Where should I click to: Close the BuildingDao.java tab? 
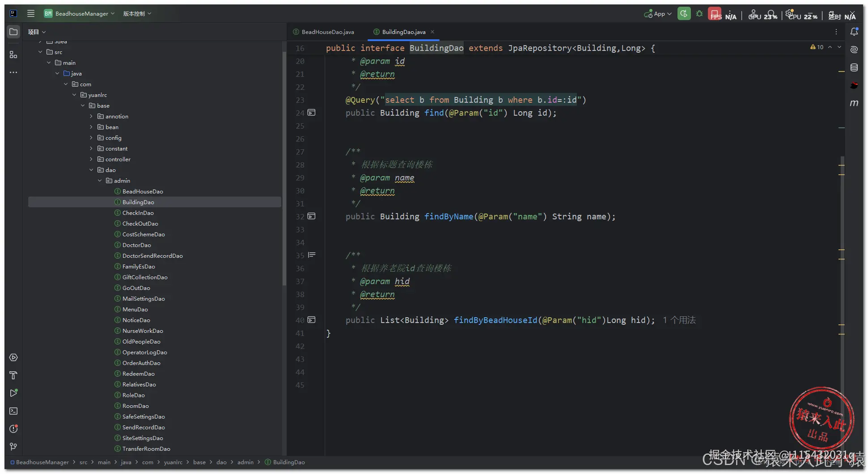point(432,32)
